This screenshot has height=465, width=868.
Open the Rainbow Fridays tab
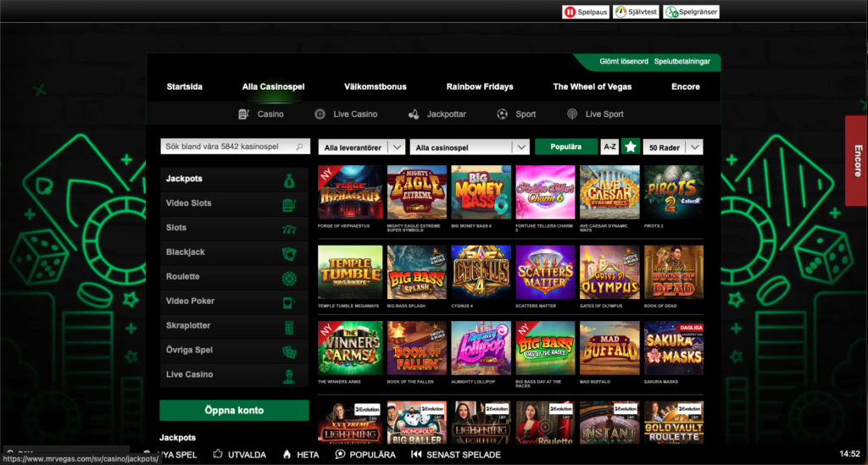pos(480,86)
